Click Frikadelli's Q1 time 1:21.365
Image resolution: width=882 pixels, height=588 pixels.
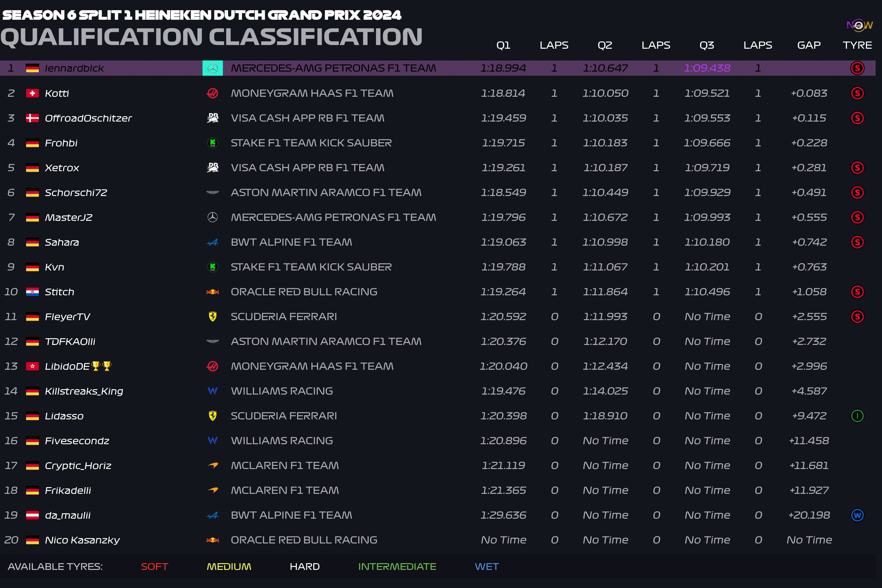503,490
